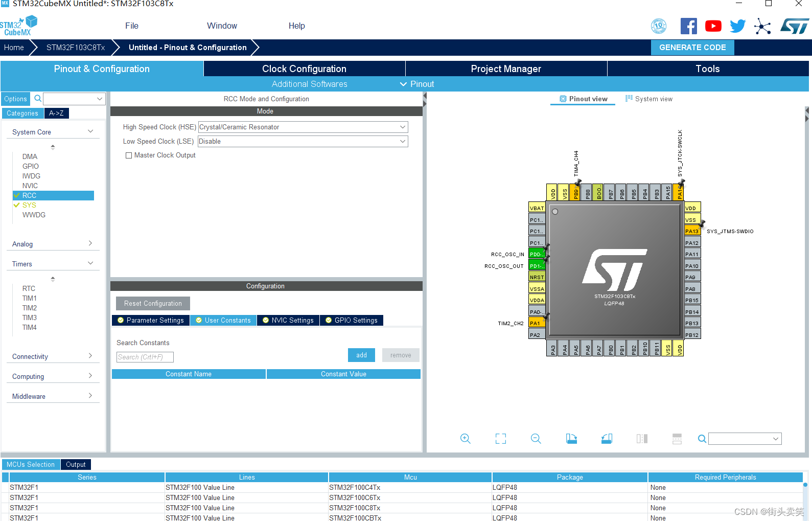Select pin PA12 on the chip
This screenshot has height=521, width=812.
click(x=692, y=243)
